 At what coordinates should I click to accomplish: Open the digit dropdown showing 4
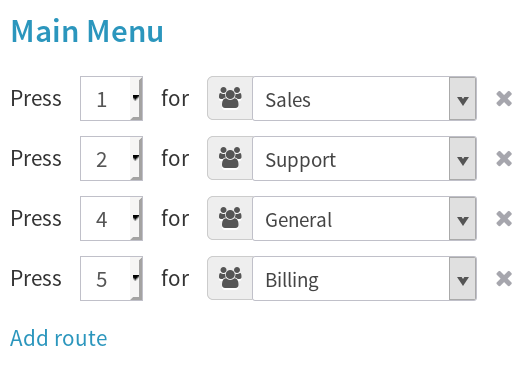(111, 218)
